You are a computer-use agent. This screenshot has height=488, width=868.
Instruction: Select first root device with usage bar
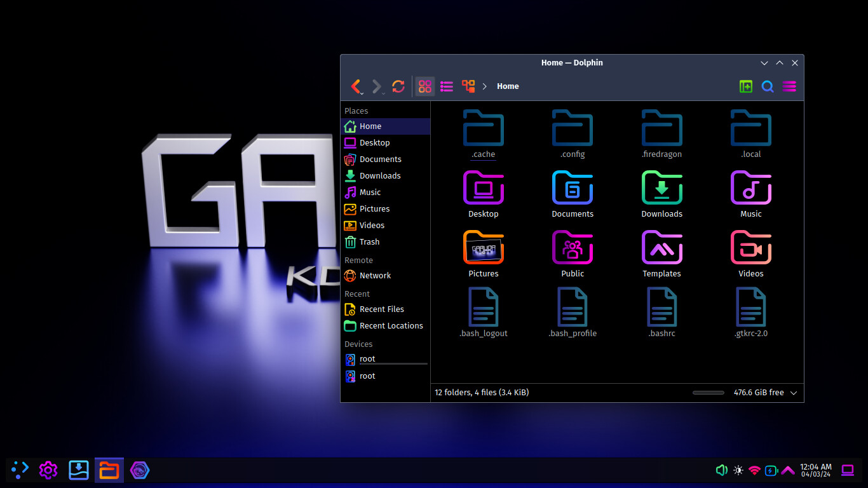pyautogui.click(x=386, y=360)
